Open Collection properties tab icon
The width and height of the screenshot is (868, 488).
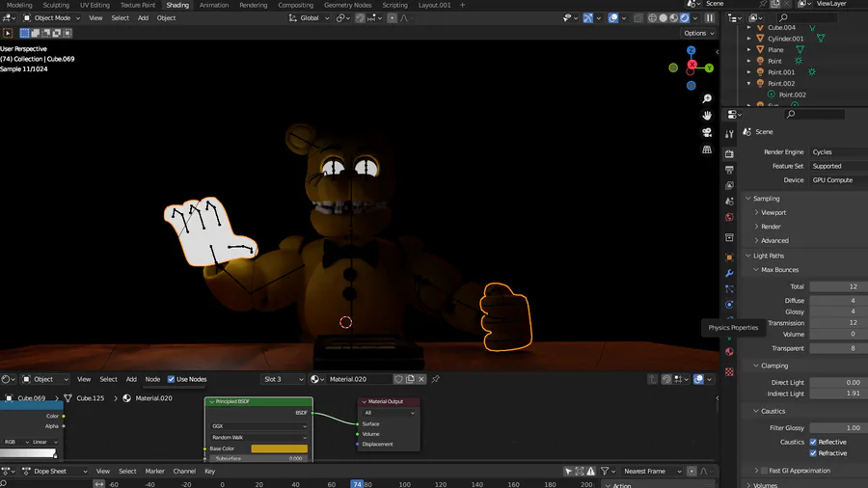pyautogui.click(x=730, y=237)
